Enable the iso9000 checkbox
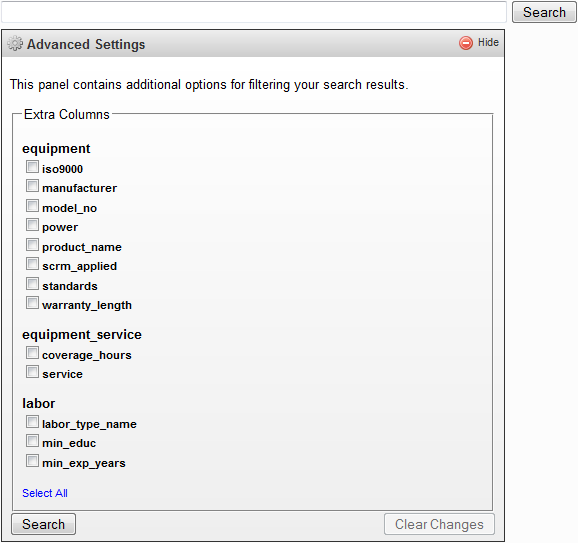Image resolution: width=578 pixels, height=543 pixels. [x=32, y=167]
